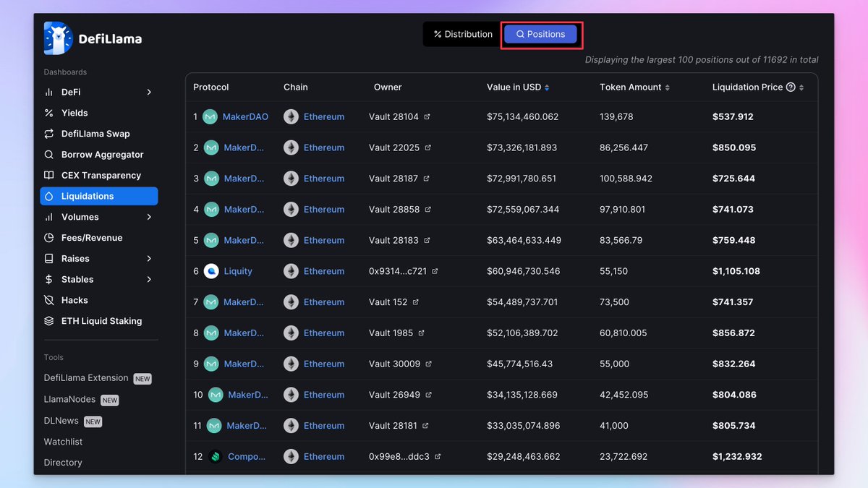Open the MakerDAO protocol link in row 1

245,117
